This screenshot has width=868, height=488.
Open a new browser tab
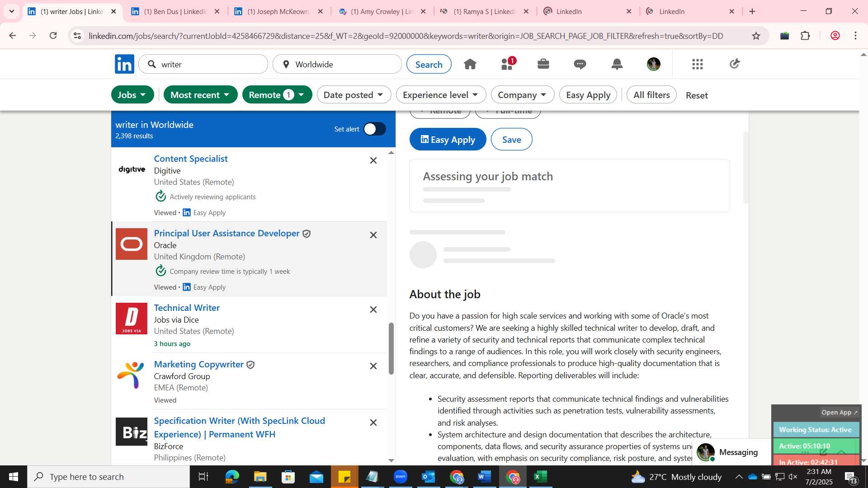click(x=753, y=11)
